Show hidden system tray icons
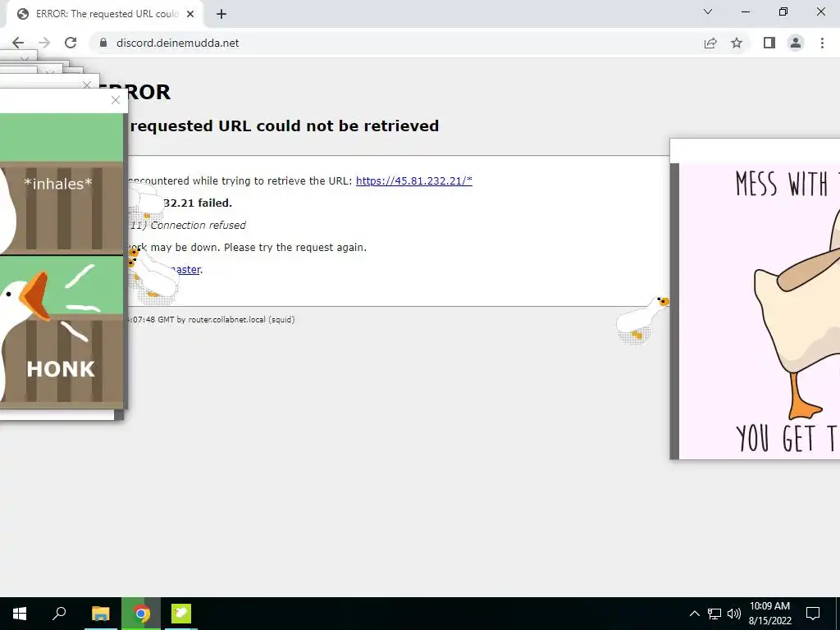840x630 pixels. tap(694, 614)
